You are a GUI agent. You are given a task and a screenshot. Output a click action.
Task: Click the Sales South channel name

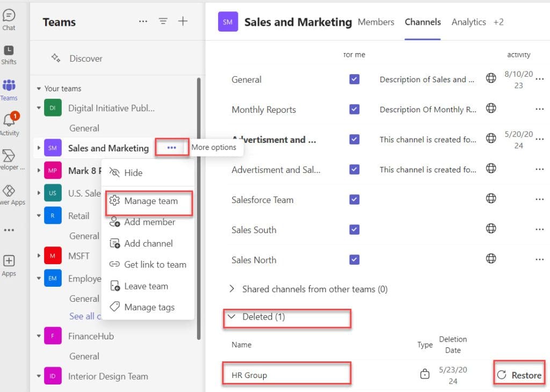[x=254, y=230]
